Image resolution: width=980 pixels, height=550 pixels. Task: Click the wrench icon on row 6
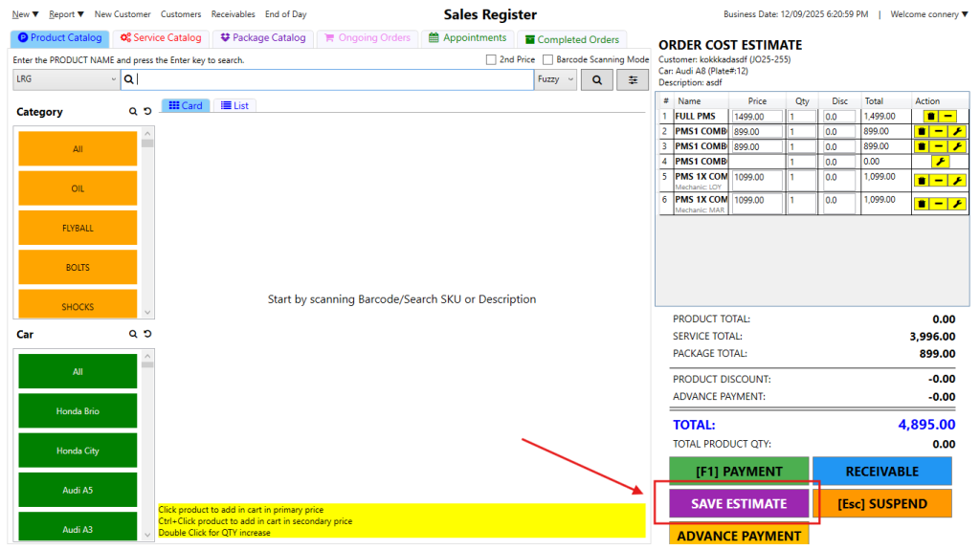(x=955, y=204)
